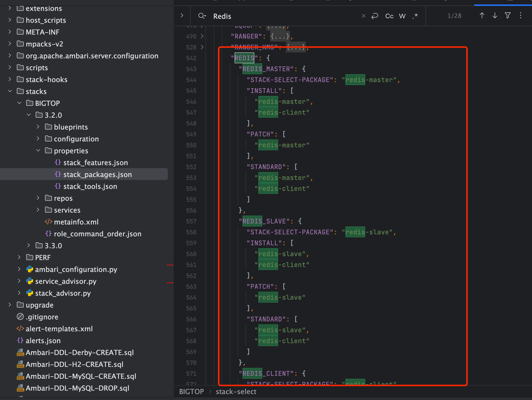Viewport: 532px width, 400px height.
Task: Open .gitignore file
Action: click(x=42, y=317)
